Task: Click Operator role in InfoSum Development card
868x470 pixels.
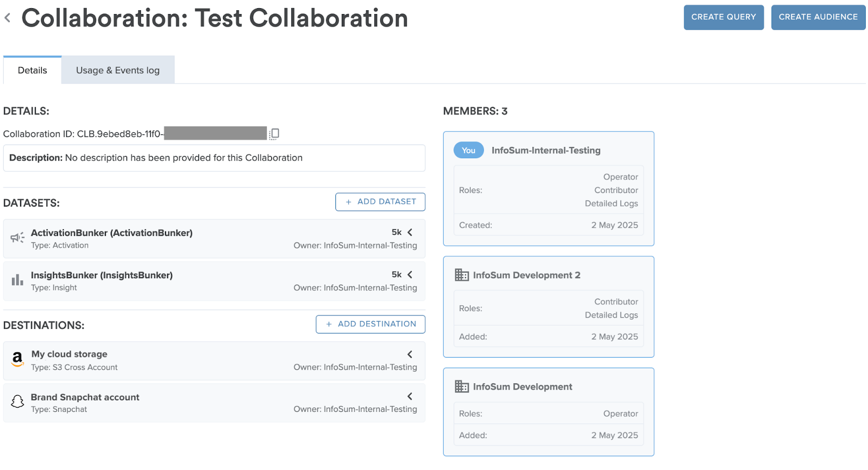Action: pyautogui.click(x=621, y=414)
